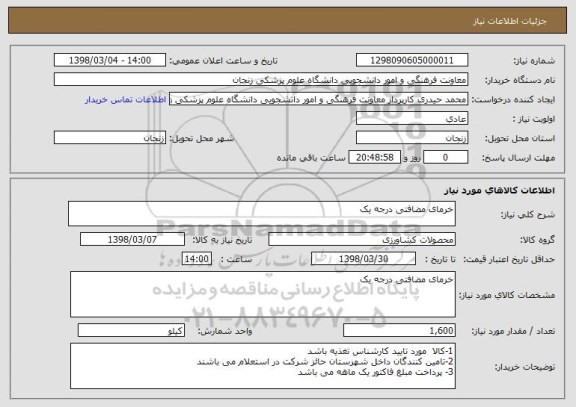Click the buyer organization name field
Screen dimensions: 576x407
pos(261,80)
